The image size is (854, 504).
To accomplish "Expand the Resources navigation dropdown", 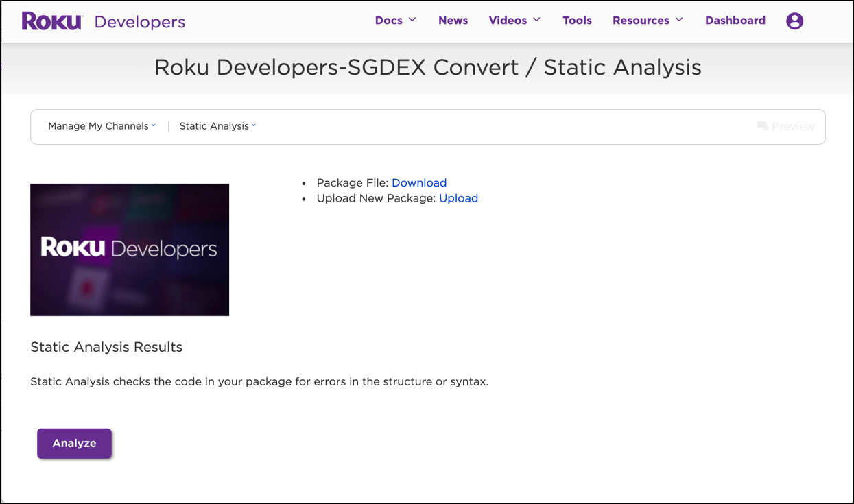I will point(641,20).
